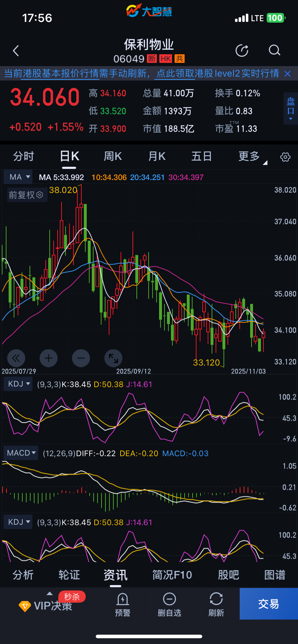Select the 资讯 bottom tab
Screen dimensions: 298x644
coord(116,575)
